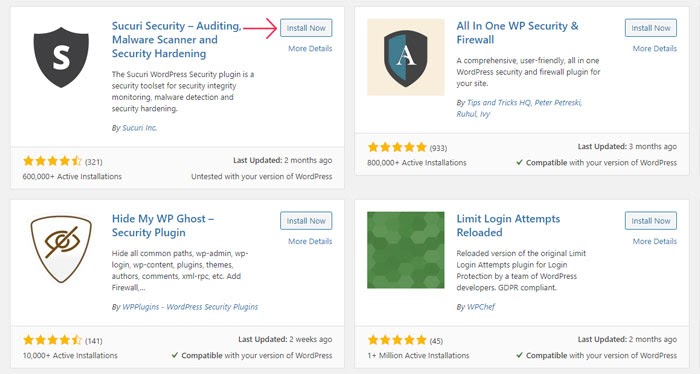This screenshot has width=700, height=374.
Task: Click the All In One WP Security shield icon
Action: pyautogui.click(x=405, y=57)
